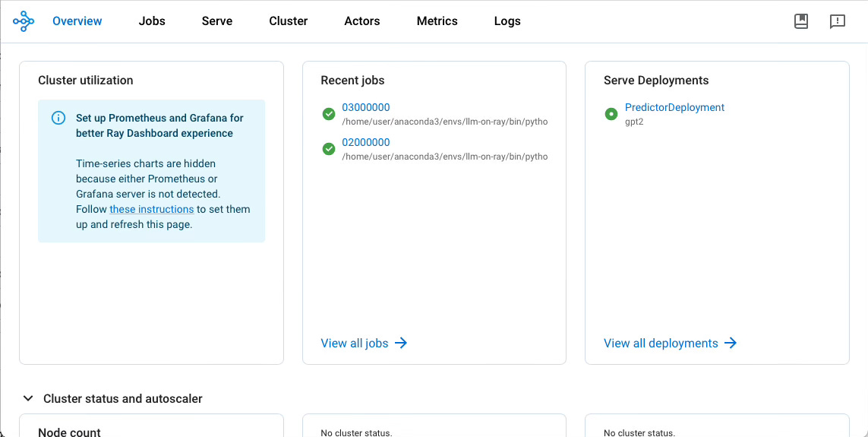Follow the 'these instructions' link
Screen dimensions: 868x437
tap(152, 209)
